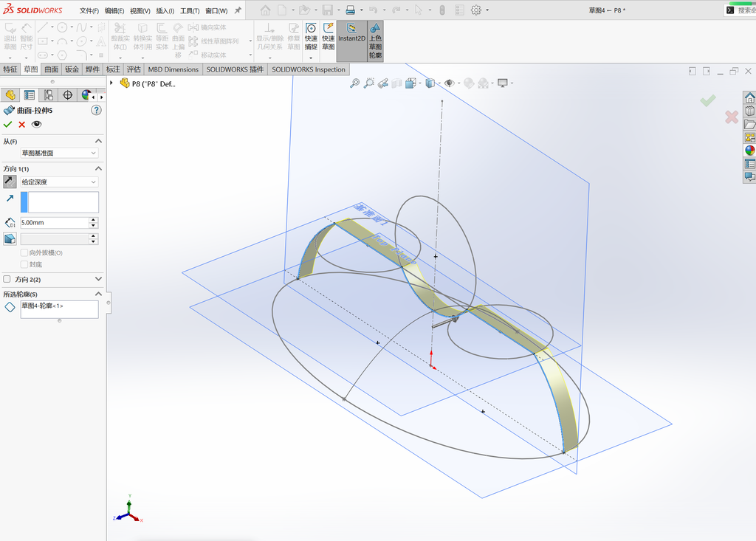Open the Appearances color ball in task pane
The width and height of the screenshot is (756, 541).
(750, 151)
